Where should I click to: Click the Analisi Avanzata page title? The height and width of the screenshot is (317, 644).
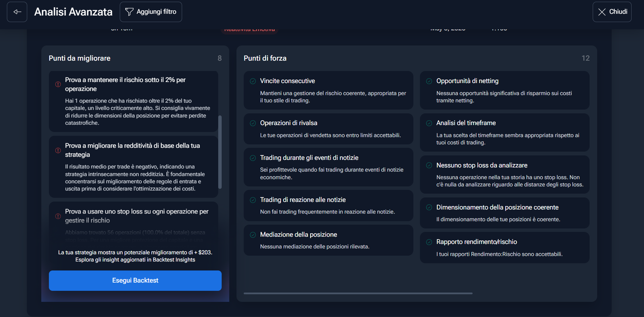point(73,12)
